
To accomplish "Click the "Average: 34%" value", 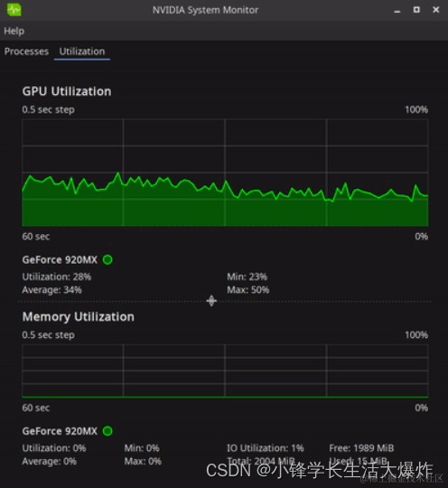I will click(51, 290).
